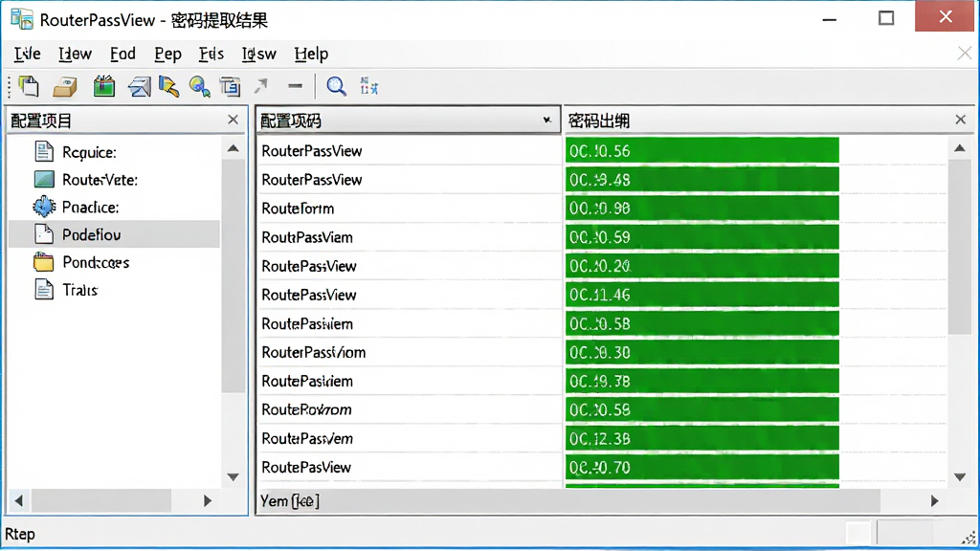Screen dimensions: 980x551
Task: Open the Idsw menu
Action: [x=258, y=54]
